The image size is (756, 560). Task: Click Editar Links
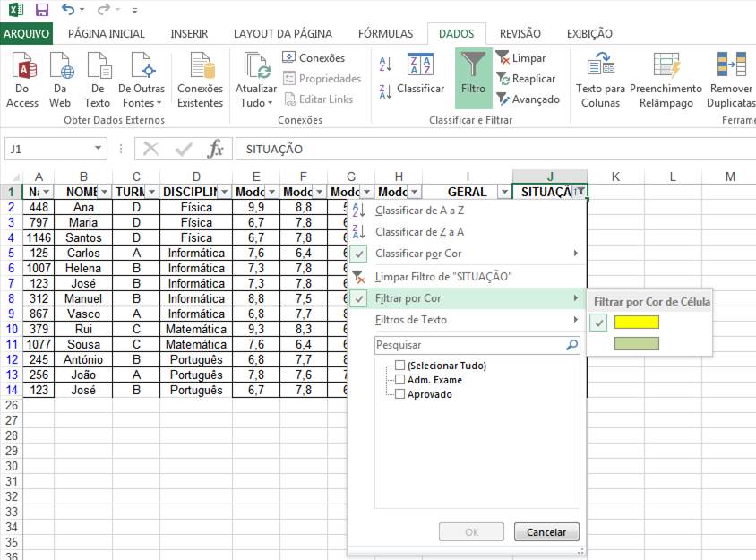318,99
